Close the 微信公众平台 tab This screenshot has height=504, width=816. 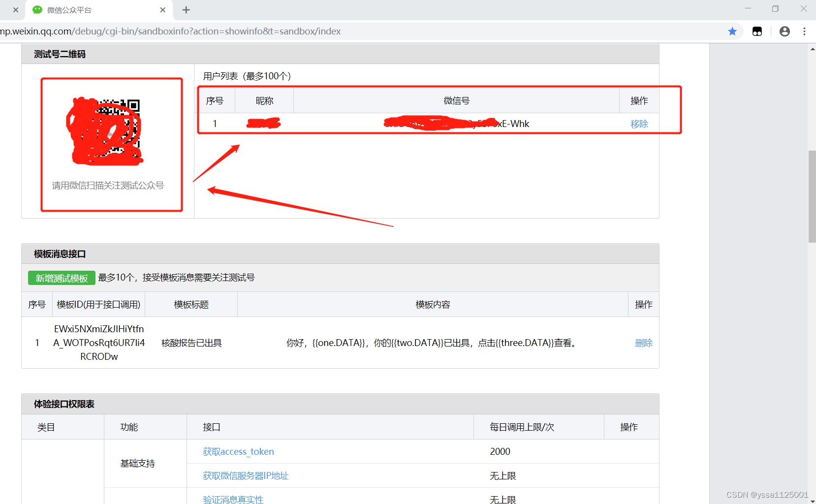pyautogui.click(x=163, y=10)
